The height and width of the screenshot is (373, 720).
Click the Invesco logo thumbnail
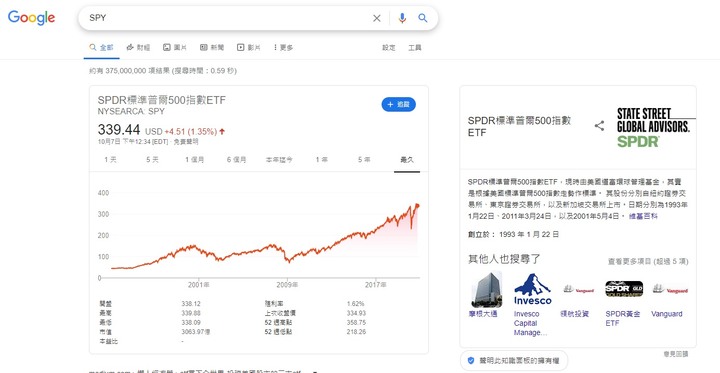pyautogui.click(x=533, y=289)
